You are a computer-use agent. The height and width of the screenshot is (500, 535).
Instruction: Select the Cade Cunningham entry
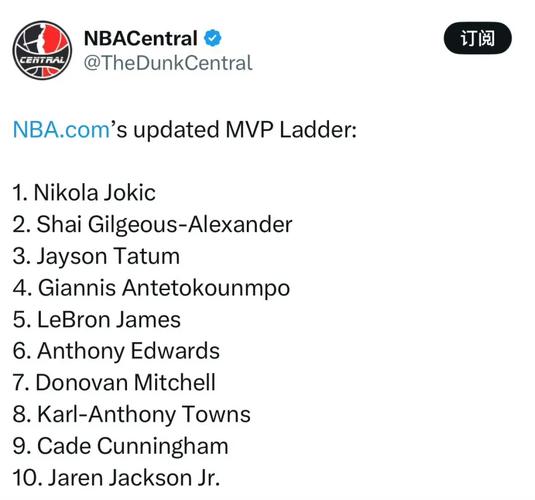(120, 446)
